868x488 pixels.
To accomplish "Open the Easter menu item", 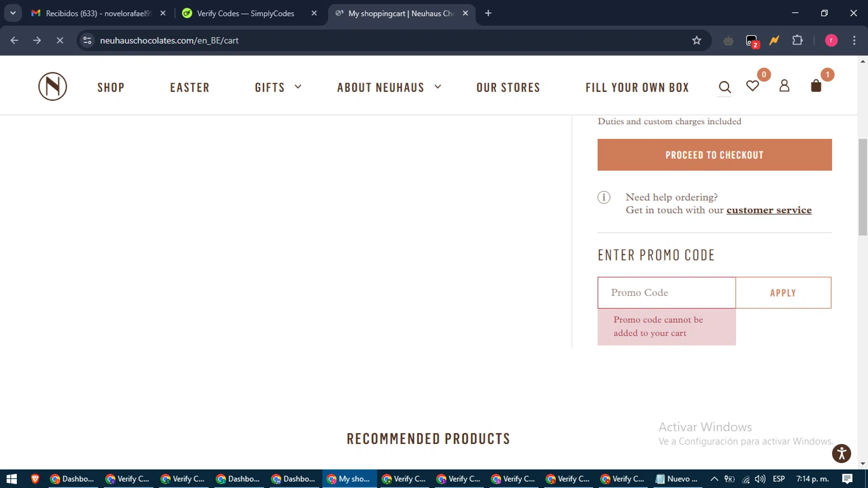I will [190, 87].
